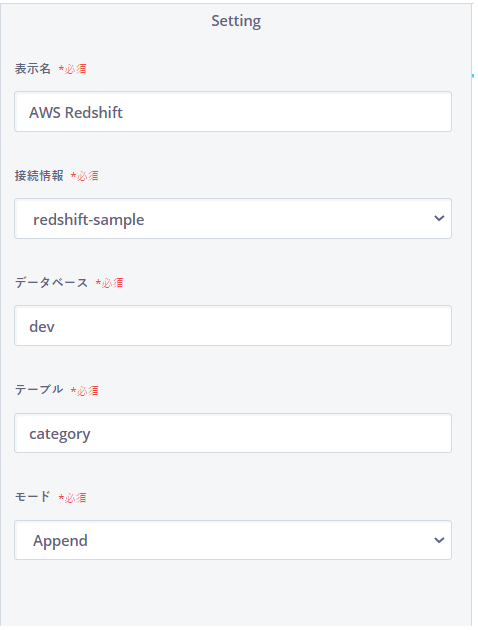
Task: Click the 必須 mark beside データベース
Action: point(109,283)
